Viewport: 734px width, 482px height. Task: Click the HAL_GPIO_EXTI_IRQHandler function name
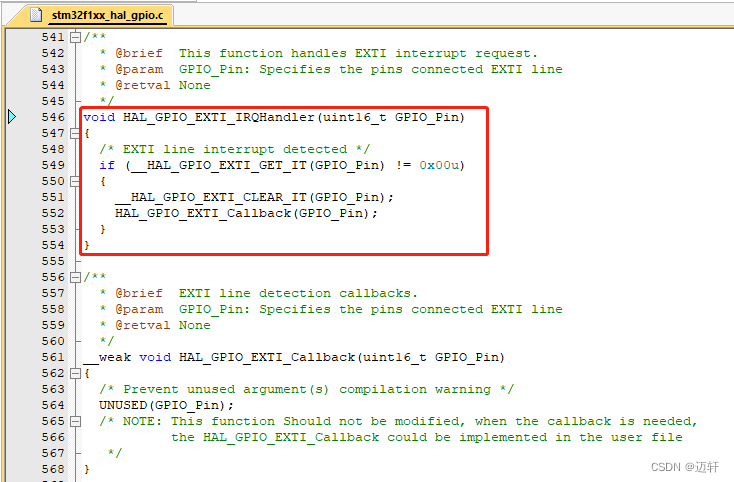(x=219, y=117)
